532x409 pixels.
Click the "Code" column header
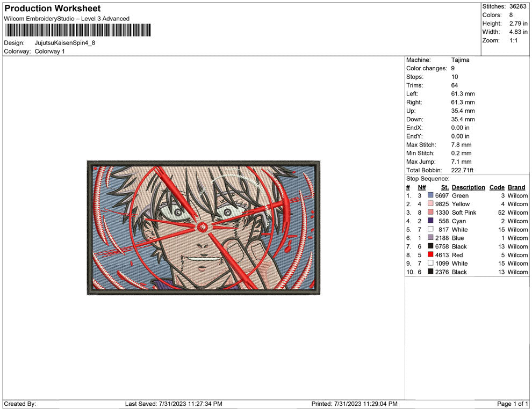[497, 187]
